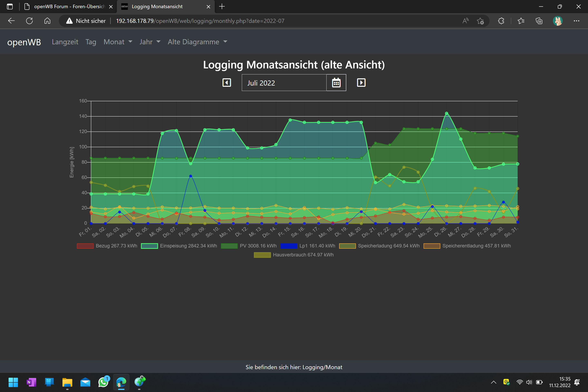This screenshot has height=392, width=588.
Task: Open the calendar date picker icon
Action: [x=336, y=83]
